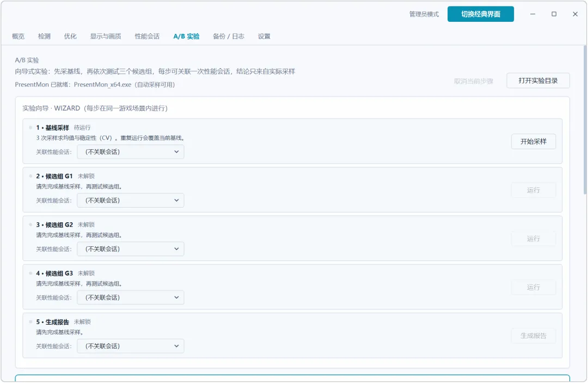Click the 实验向导 · WIZARD heading

tap(95, 108)
